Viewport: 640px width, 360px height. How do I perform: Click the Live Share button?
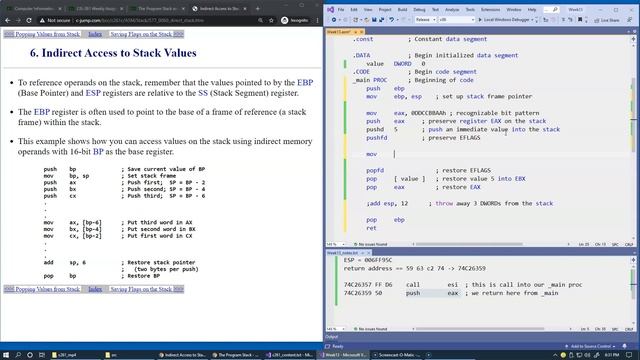[607, 20]
